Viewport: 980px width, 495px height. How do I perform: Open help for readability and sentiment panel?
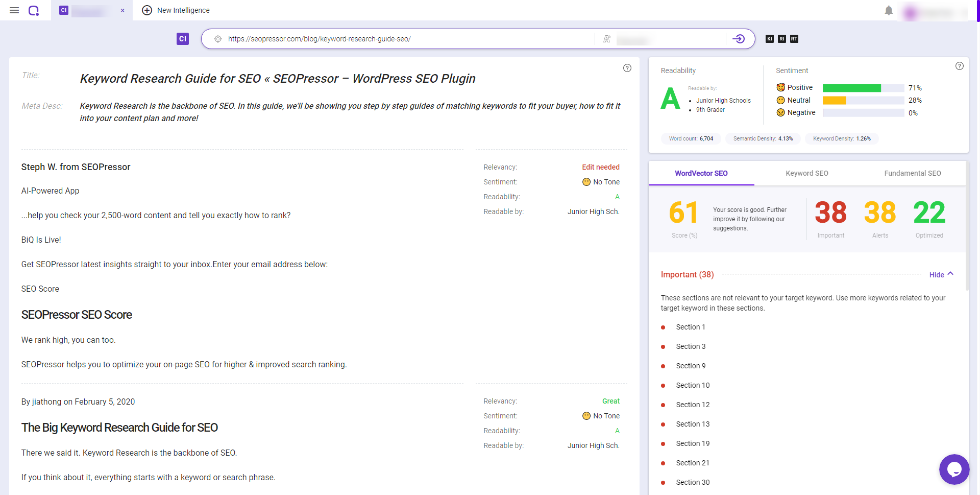960,66
